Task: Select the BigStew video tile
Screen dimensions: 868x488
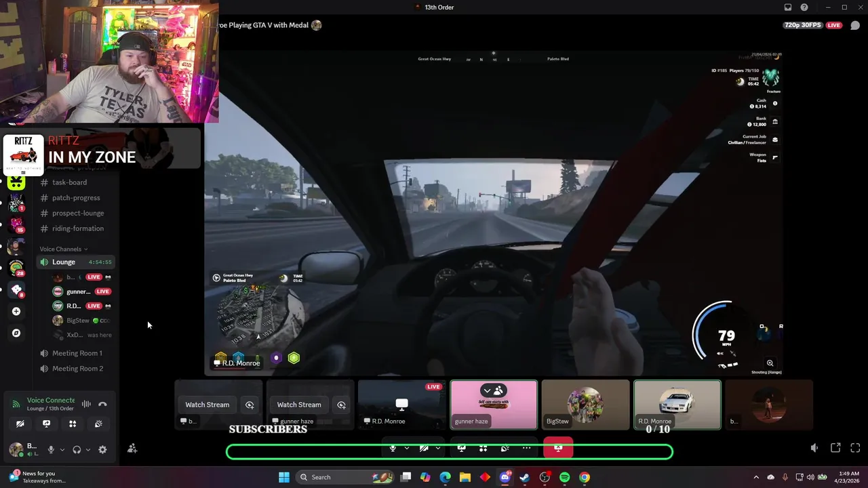Action: 585,405
